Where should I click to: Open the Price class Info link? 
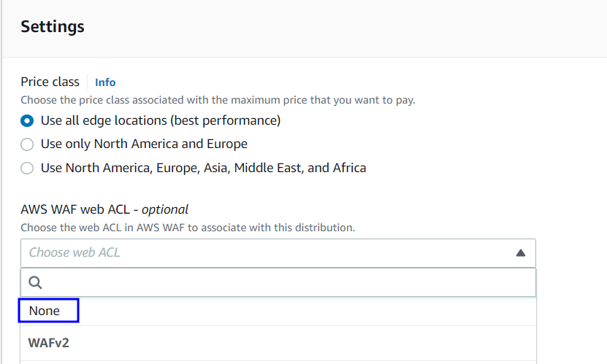[x=105, y=82]
